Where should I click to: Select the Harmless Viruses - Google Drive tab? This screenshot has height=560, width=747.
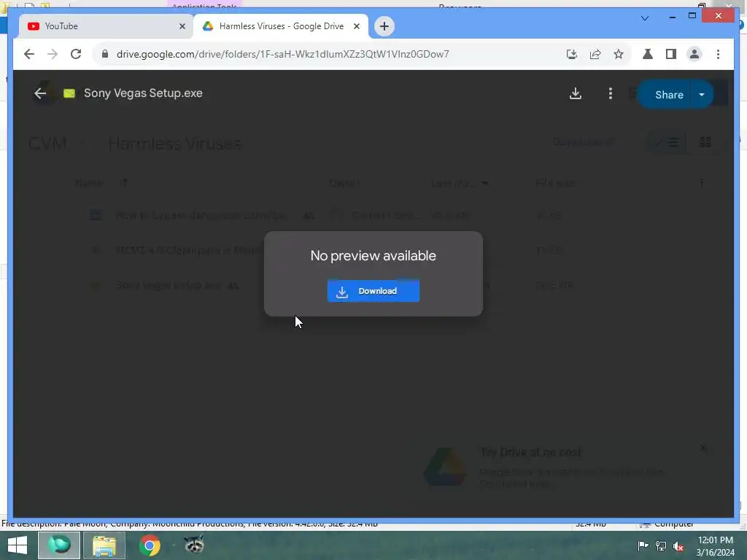click(x=281, y=26)
